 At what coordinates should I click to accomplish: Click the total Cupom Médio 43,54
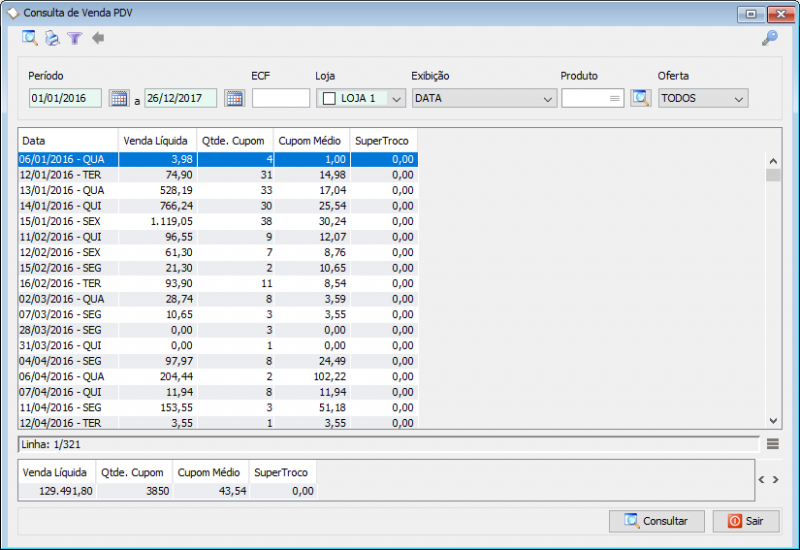coord(211,491)
